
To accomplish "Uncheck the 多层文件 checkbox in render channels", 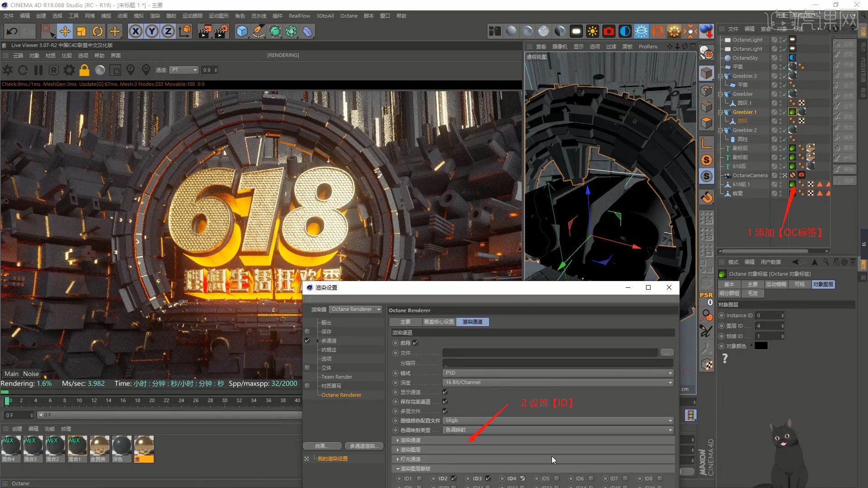I will point(445,411).
